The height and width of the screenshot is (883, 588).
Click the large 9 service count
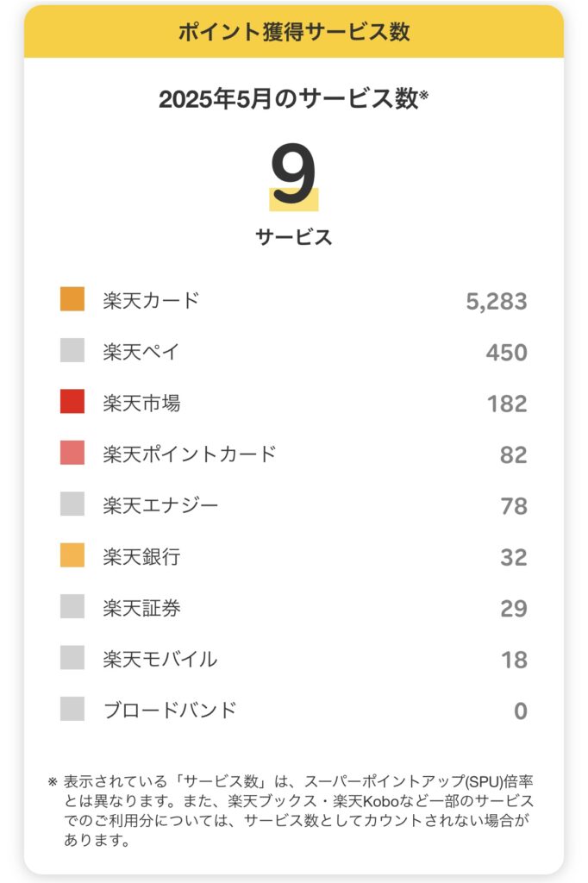click(293, 174)
